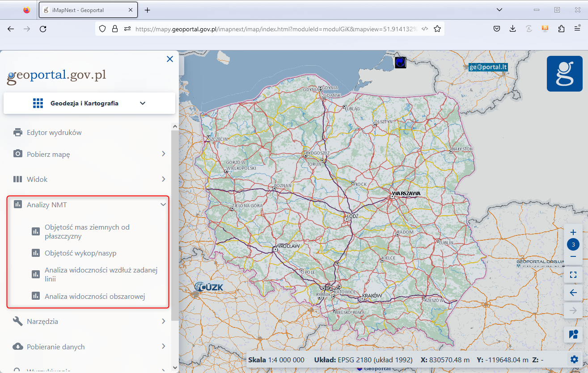Open the map layers shapes icon

pos(573,334)
